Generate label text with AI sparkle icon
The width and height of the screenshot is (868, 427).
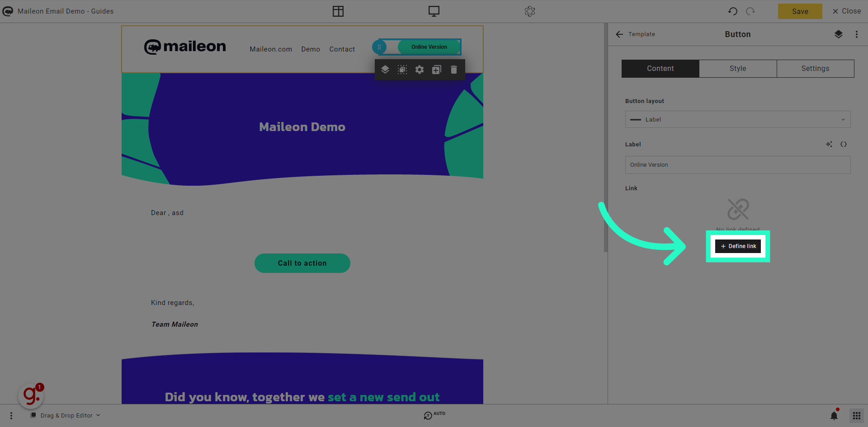click(829, 145)
